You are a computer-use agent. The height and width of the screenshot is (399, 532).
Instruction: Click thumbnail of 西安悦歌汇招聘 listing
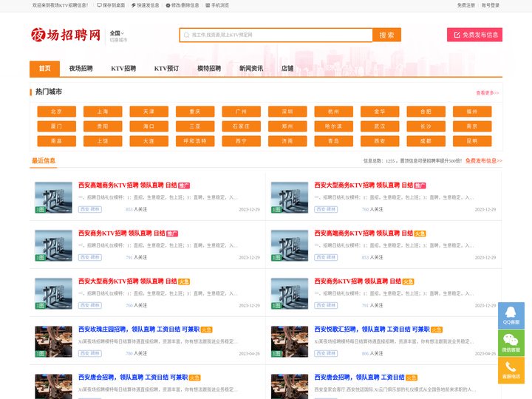tap(290, 341)
